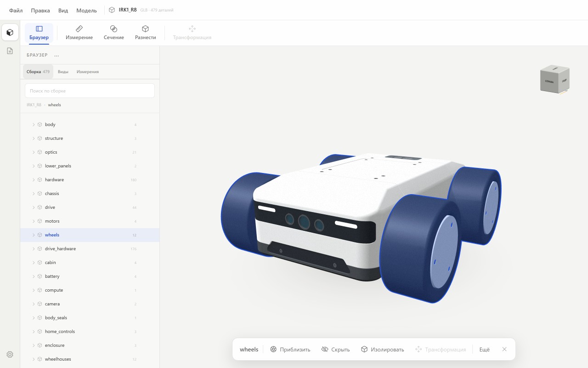This screenshot has width=588, height=368.
Task: Open the Правка menu
Action: (40, 10)
